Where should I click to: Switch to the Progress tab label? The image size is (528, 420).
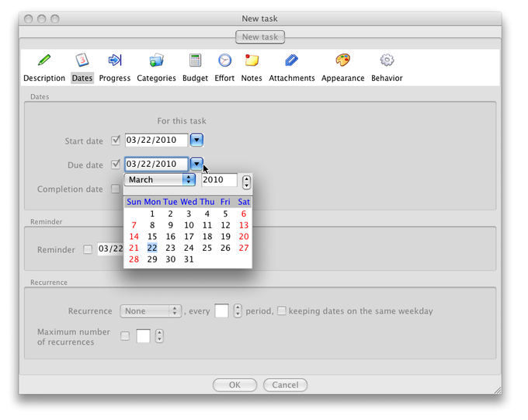pos(115,78)
